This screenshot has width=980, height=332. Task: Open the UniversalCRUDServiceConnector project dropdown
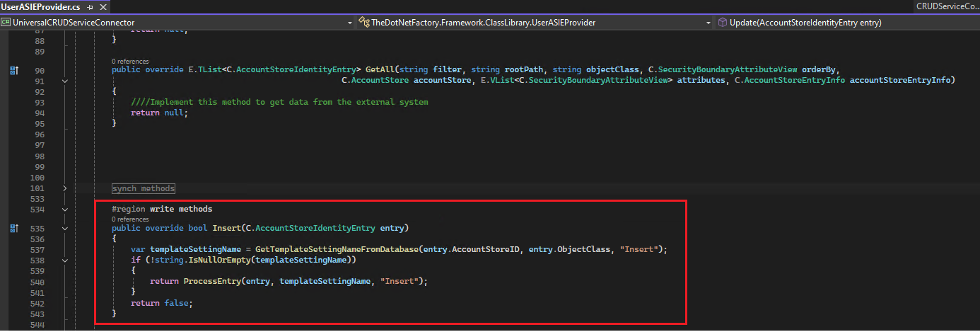click(x=177, y=23)
